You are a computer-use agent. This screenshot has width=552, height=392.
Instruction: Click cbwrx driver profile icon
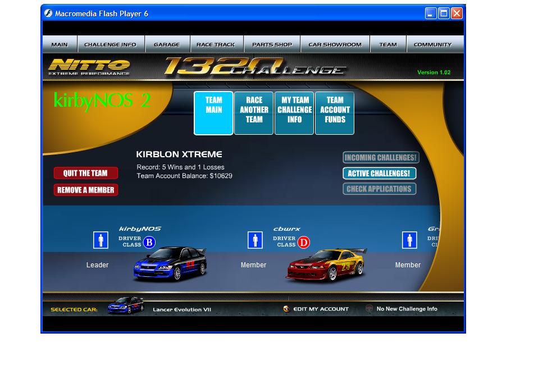click(256, 240)
